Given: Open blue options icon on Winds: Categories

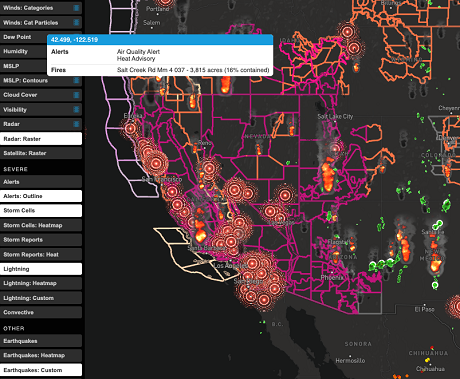Looking at the screenshot, I should pyautogui.click(x=76, y=8).
